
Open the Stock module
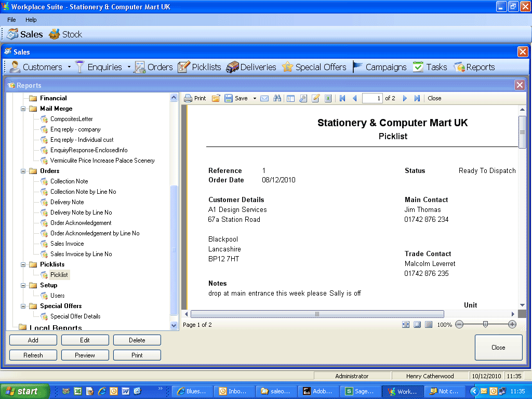coord(65,34)
